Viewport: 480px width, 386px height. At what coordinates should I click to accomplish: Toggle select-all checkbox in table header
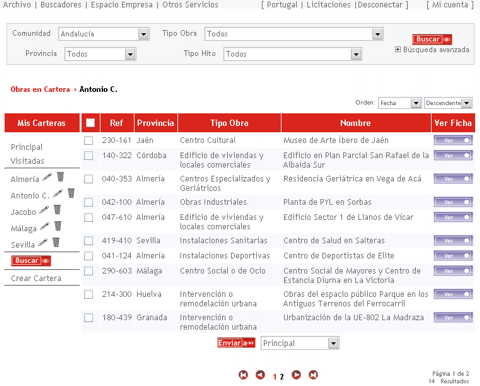coord(90,123)
